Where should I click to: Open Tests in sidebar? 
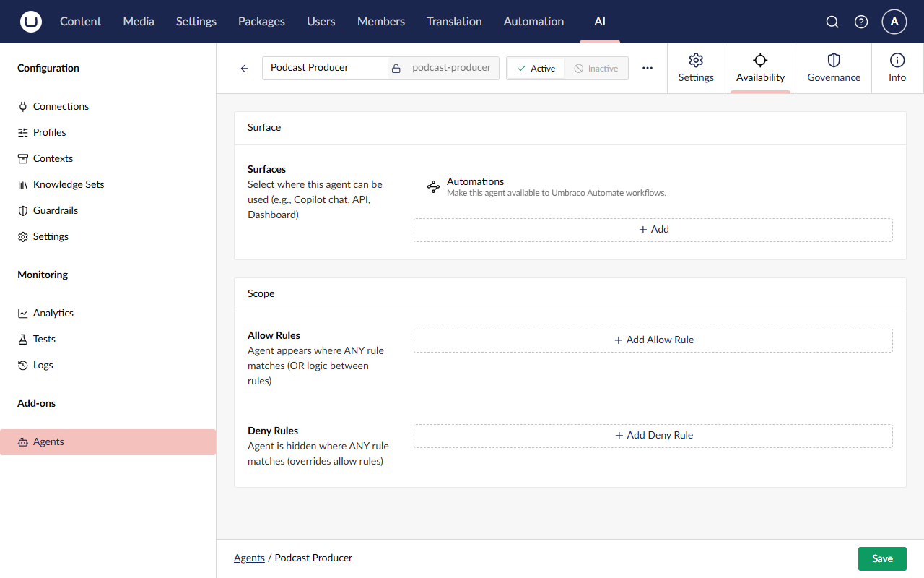click(x=108, y=339)
